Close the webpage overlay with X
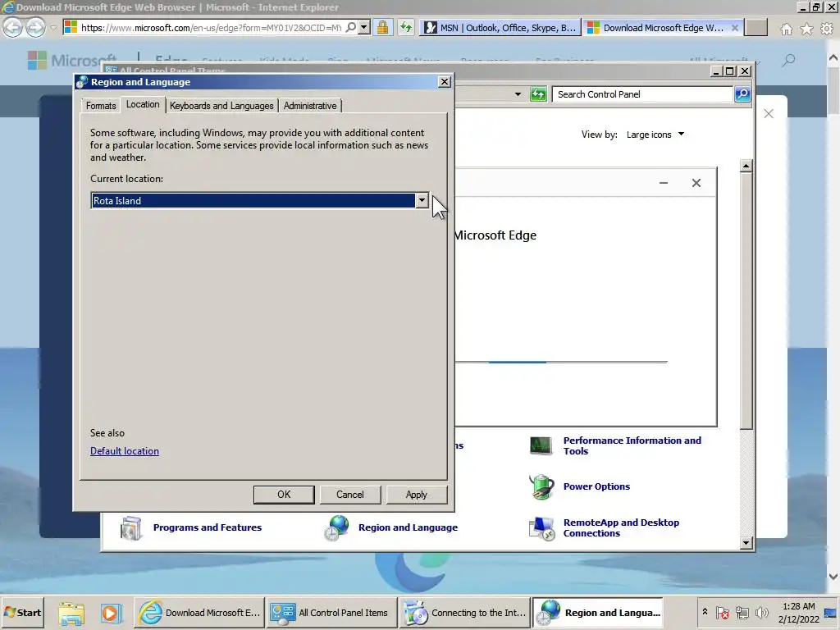This screenshot has width=840, height=630. (768, 113)
